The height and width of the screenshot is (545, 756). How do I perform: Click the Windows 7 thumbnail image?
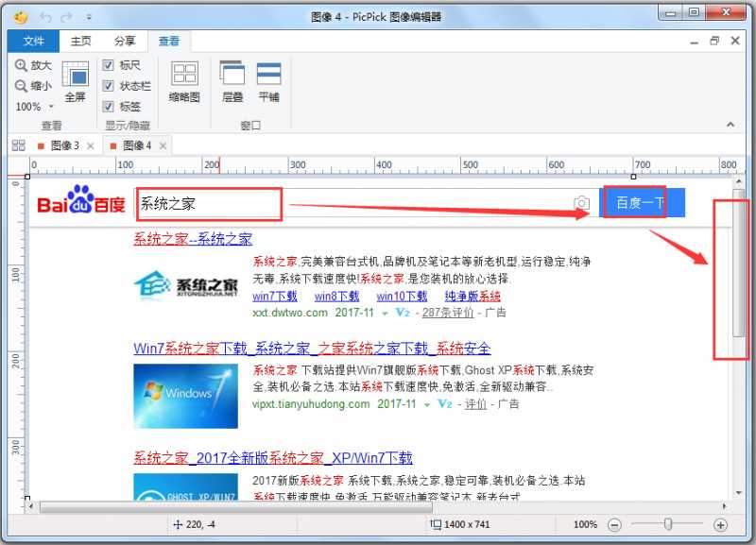coord(185,396)
